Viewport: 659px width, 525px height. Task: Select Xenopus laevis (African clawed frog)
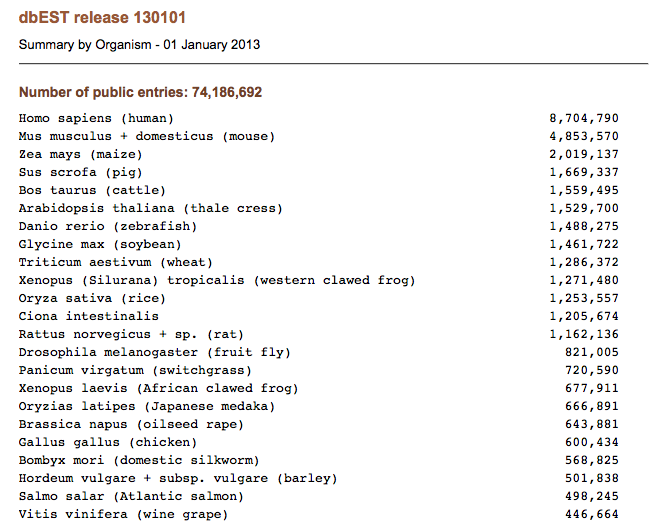pyautogui.click(x=158, y=388)
